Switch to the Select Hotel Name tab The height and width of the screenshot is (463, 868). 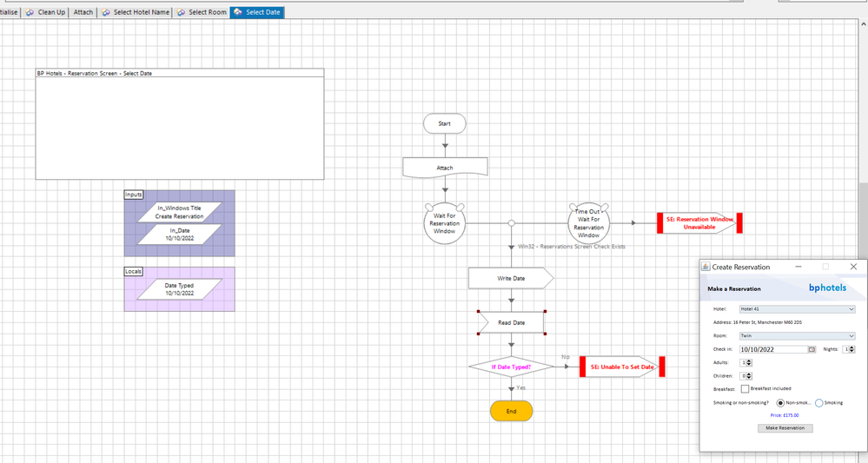click(x=136, y=12)
